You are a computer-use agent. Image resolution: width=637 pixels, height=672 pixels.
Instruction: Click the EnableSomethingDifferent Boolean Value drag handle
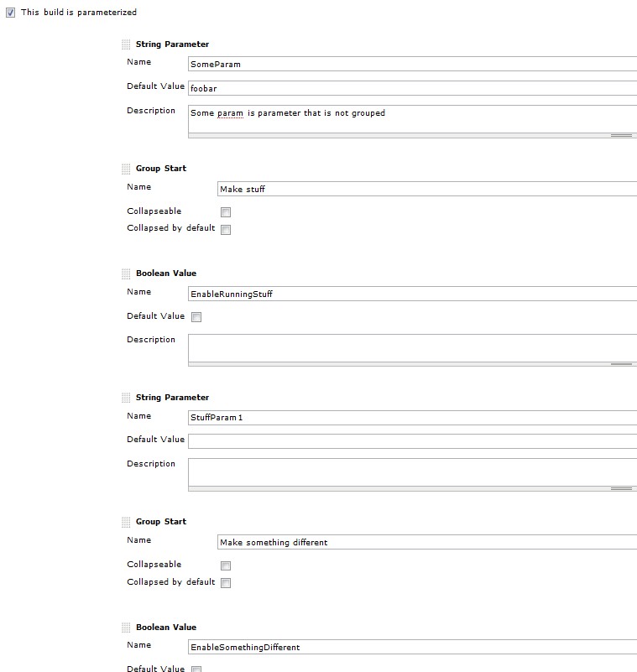pos(127,628)
